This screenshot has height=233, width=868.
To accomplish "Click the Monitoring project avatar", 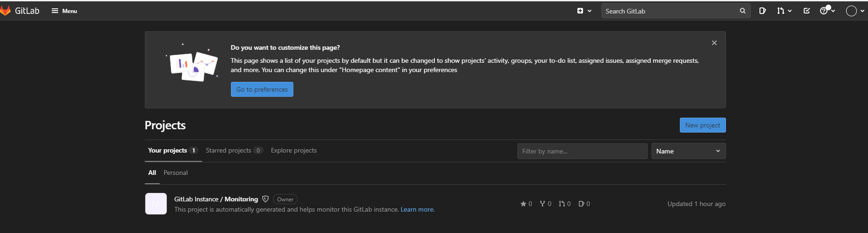I will click(x=156, y=204).
